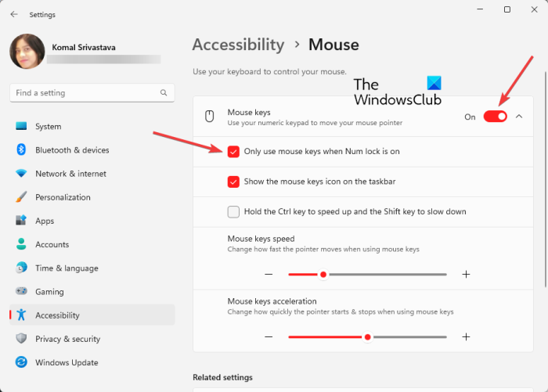Click the Gaming controller icon
Viewport: 548px width, 392px height.
[21, 292]
